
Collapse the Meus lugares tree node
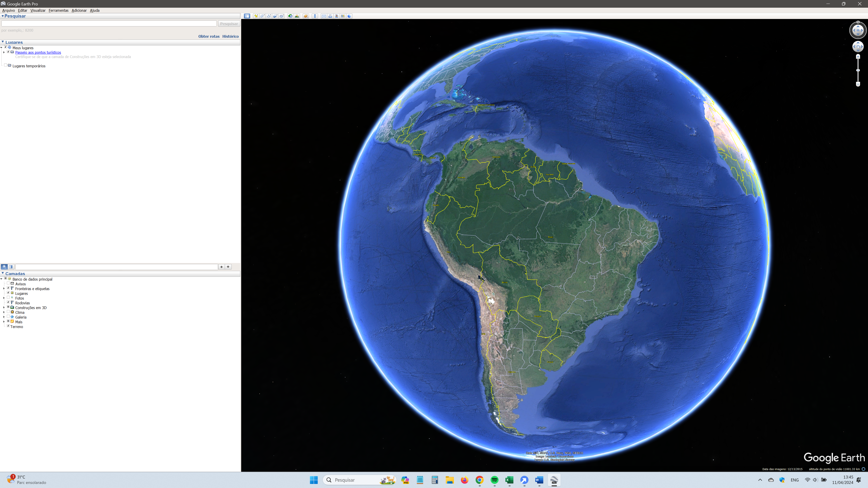(1, 47)
